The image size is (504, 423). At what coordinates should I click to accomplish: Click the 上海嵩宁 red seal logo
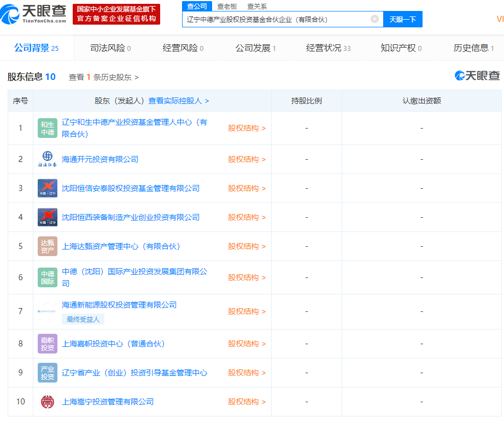(x=48, y=402)
